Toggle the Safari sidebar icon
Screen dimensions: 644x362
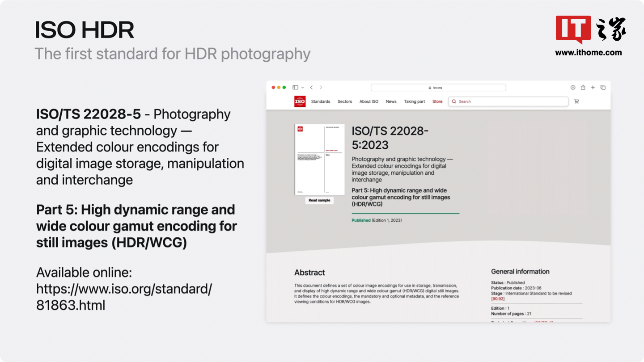click(295, 88)
